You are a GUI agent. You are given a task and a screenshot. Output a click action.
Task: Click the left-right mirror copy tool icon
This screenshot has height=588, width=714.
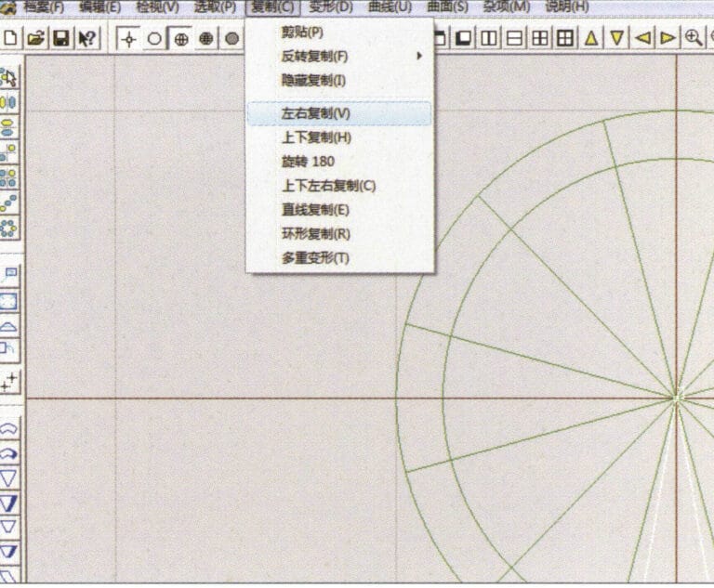tap(9, 102)
